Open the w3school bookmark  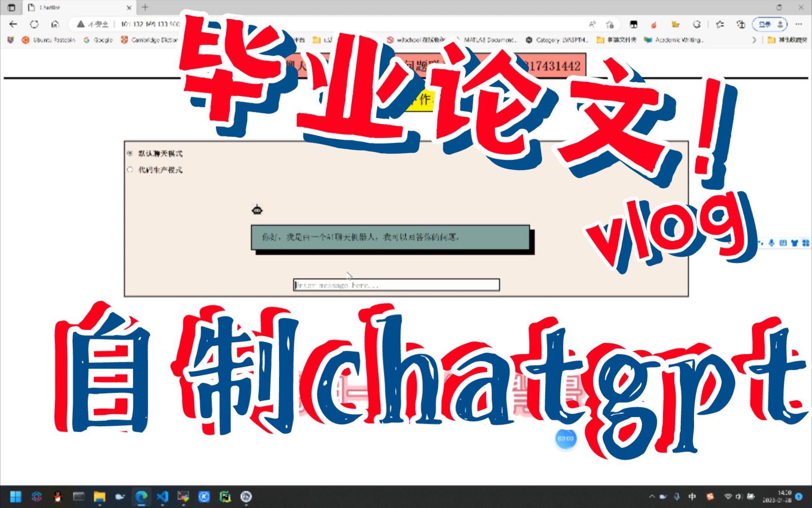point(416,40)
